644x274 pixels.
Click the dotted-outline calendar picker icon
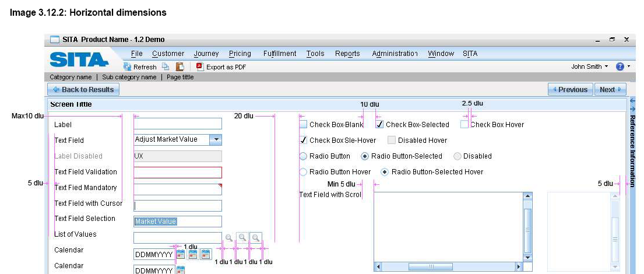193,254
